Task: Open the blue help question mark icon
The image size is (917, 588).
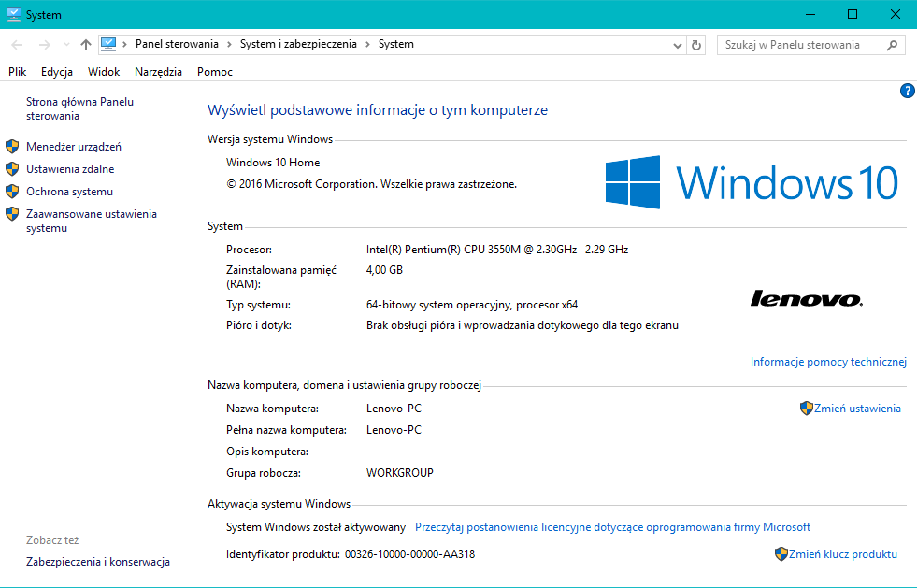Action: click(906, 91)
